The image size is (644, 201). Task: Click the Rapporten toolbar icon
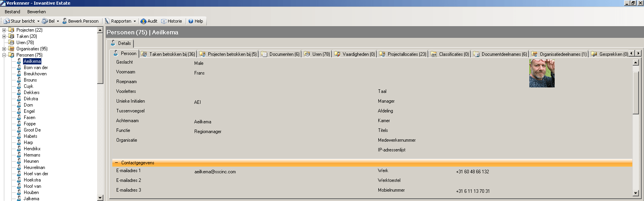point(107,21)
